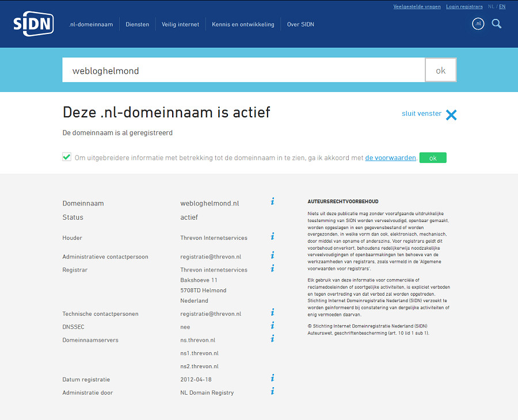Click the round .nl icon in header
The image size is (518, 420).
click(x=478, y=24)
